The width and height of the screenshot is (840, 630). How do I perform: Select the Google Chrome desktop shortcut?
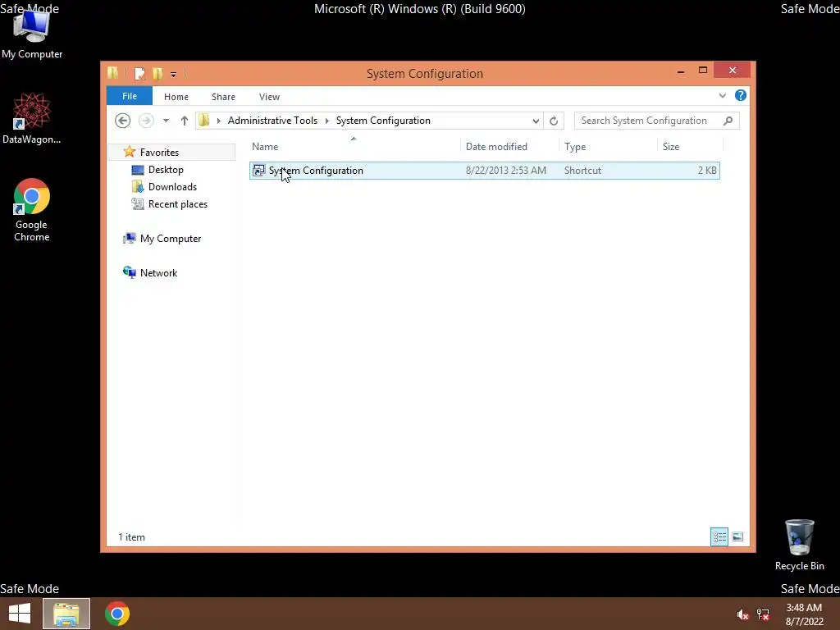point(32,209)
